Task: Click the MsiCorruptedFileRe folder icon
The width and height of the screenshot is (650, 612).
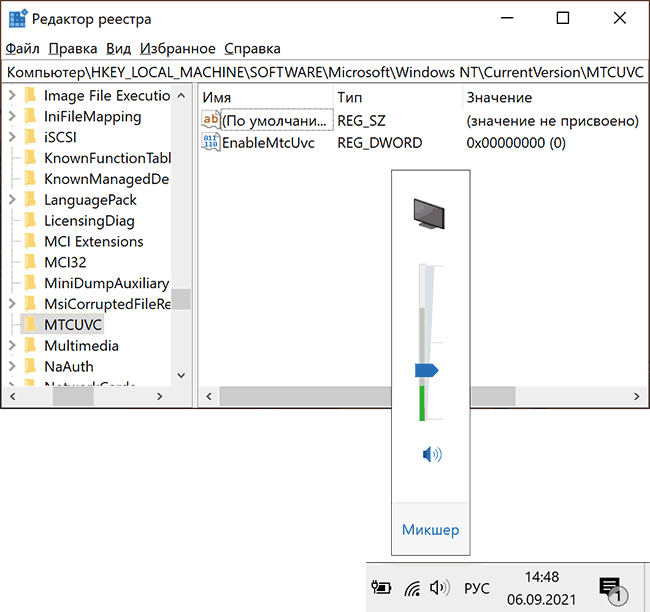Action: [x=30, y=304]
